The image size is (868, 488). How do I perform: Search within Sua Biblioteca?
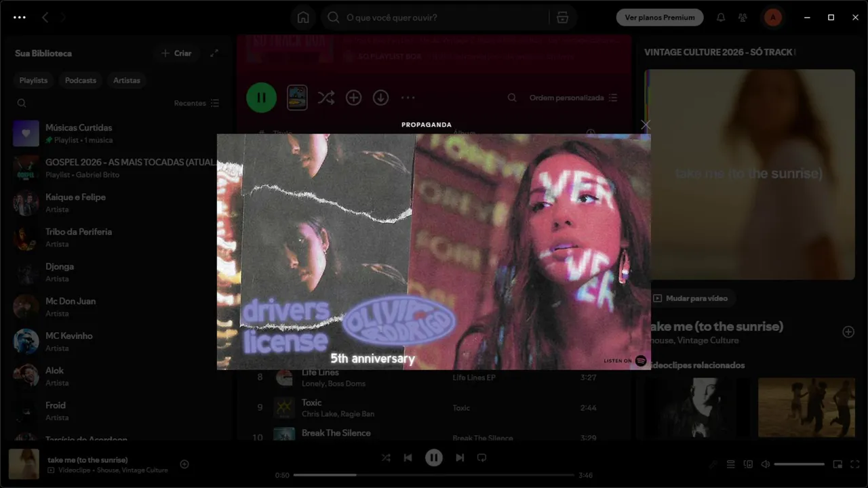coord(22,103)
